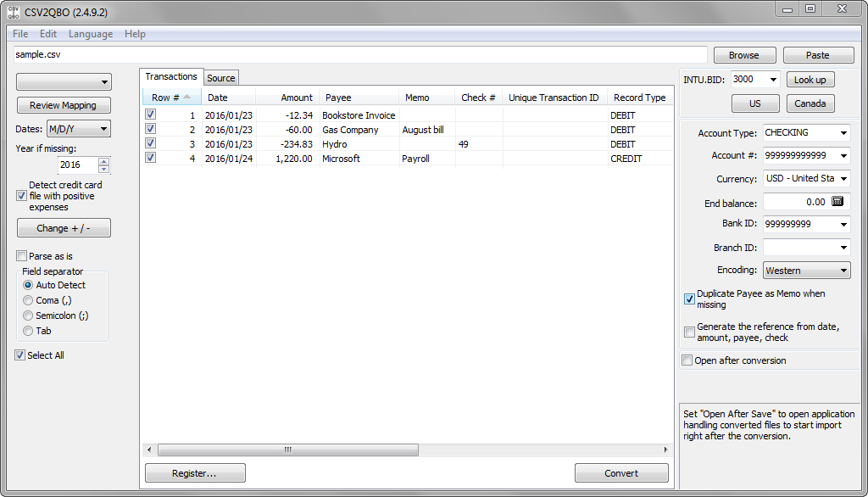Open the Language menu

[90, 34]
